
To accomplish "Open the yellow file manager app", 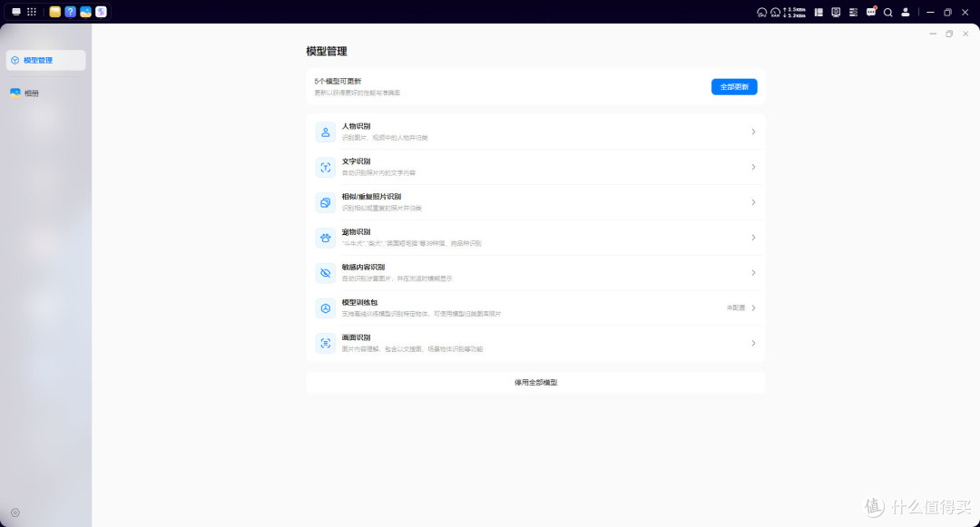I will (x=55, y=12).
